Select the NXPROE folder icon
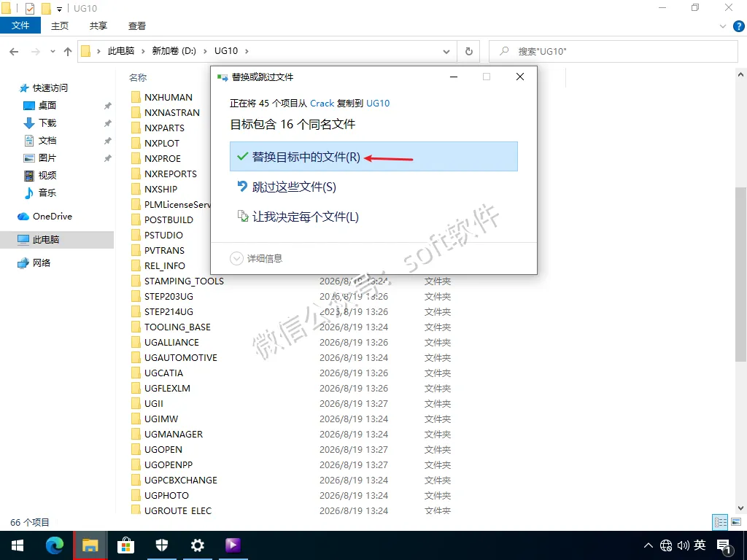747x560 pixels. coord(136,158)
